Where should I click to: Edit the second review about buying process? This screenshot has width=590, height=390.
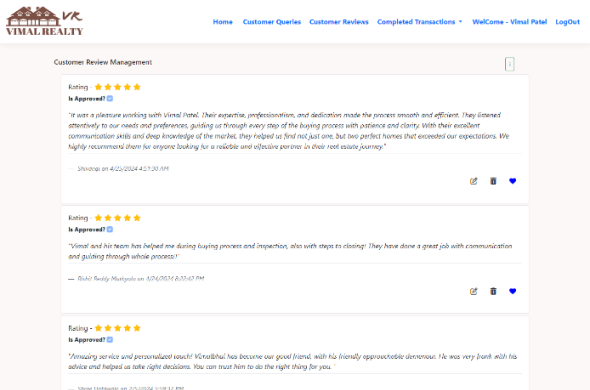(473, 291)
